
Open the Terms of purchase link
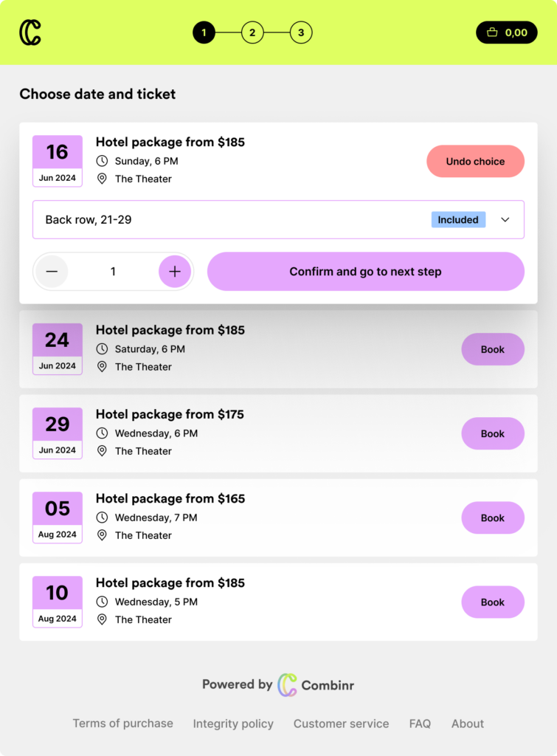122,724
